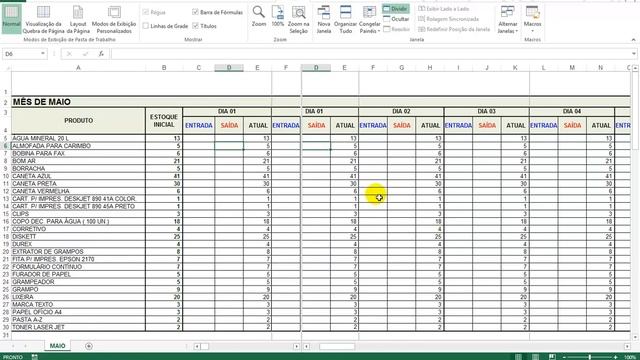
Task: Select the TONER LASER JET cell
Action: [78, 327]
